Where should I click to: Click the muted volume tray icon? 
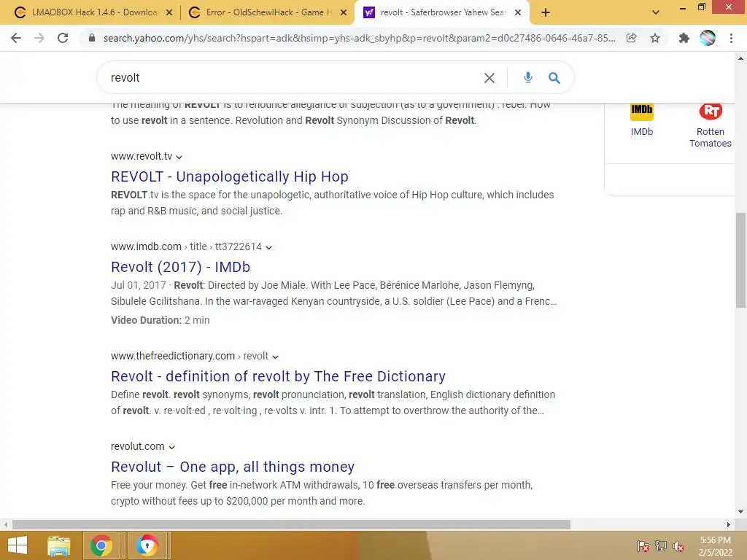point(678,546)
